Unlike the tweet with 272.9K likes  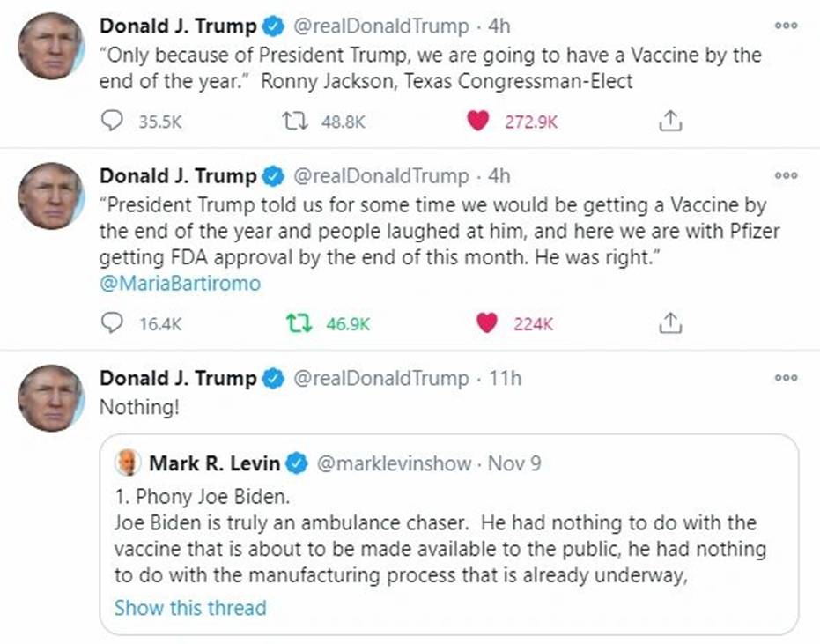coord(478,122)
